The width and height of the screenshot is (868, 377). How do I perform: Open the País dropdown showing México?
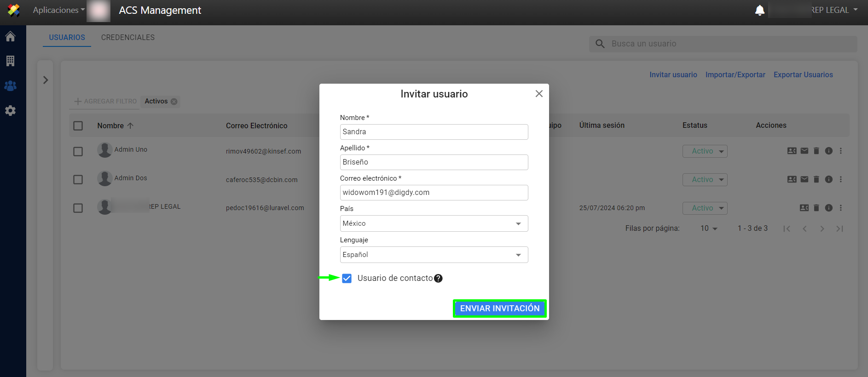434,223
